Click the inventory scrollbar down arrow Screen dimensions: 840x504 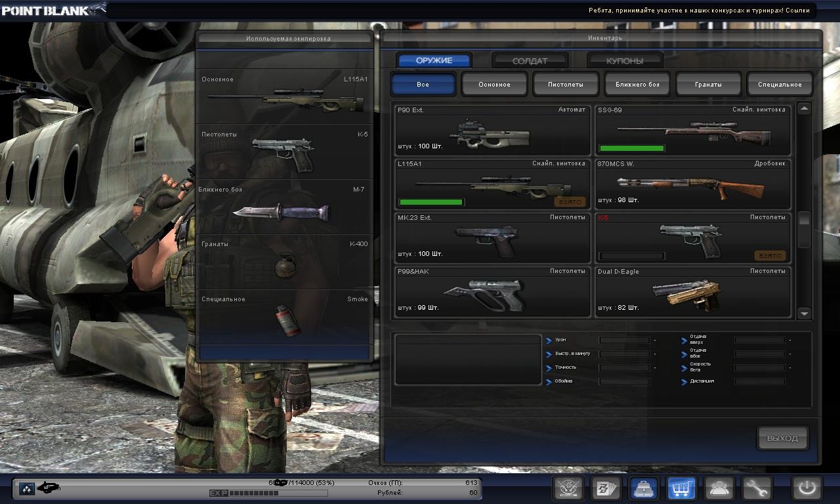(x=805, y=314)
